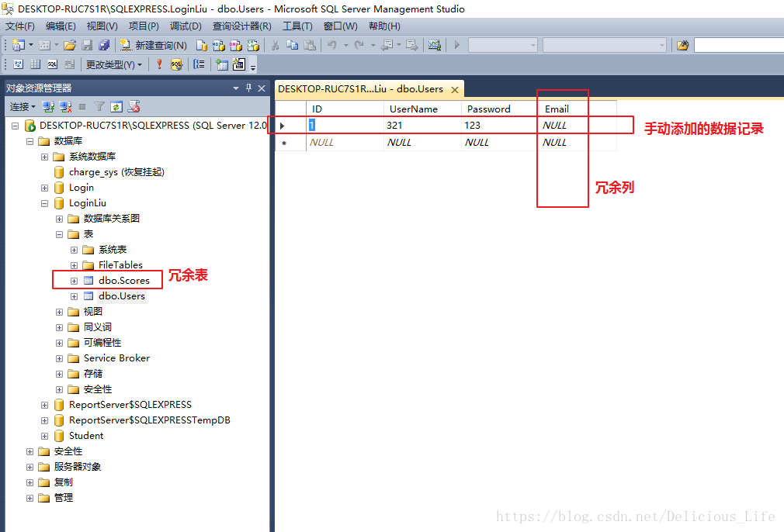Screen dimensions: 784x532
Task: Click the Database Engine Query icon
Action: (202, 45)
